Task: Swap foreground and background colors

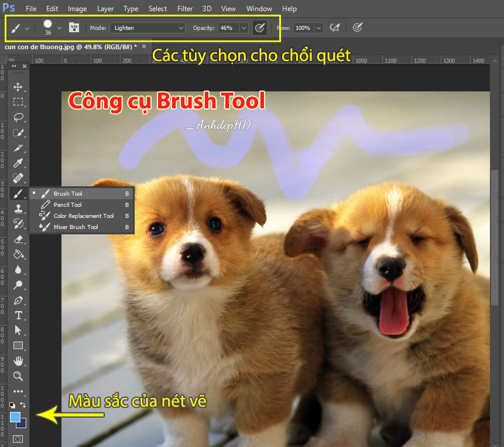Action: [23, 405]
